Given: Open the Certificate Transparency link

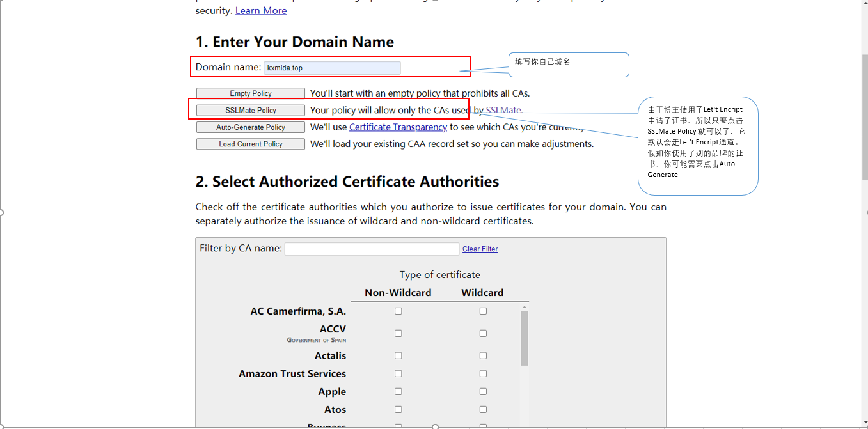Looking at the screenshot, I should point(398,127).
